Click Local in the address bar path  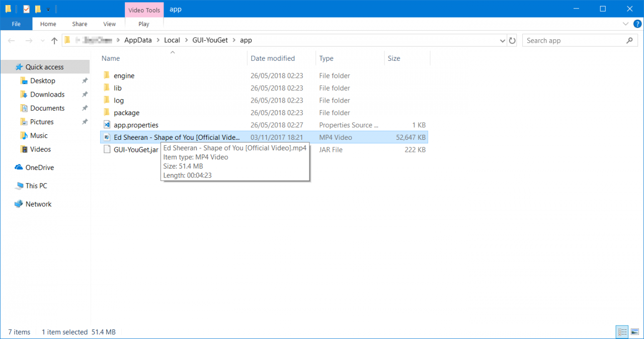click(172, 40)
